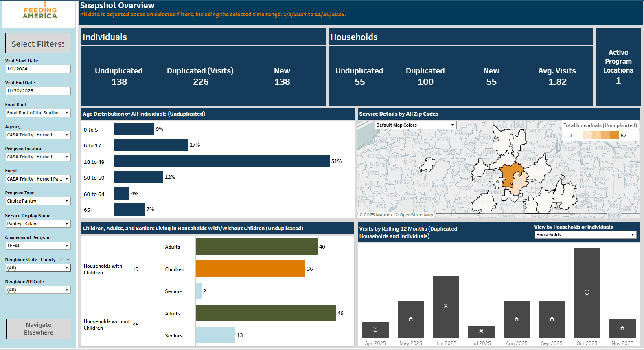
Task: Click the Navigate Elsewhere button
Action: pos(39,329)
